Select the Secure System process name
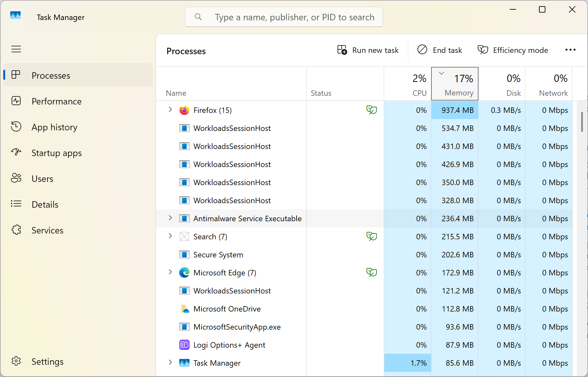 [218, 255]
